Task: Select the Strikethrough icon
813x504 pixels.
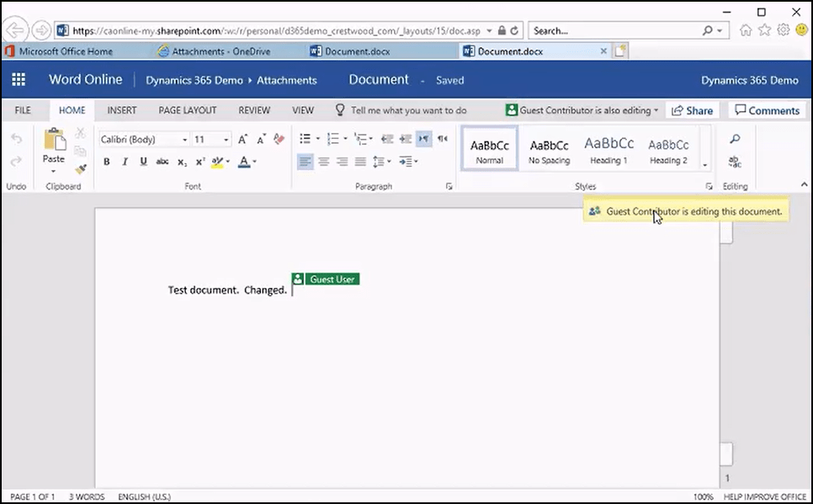Action: (x=162, y=162)
